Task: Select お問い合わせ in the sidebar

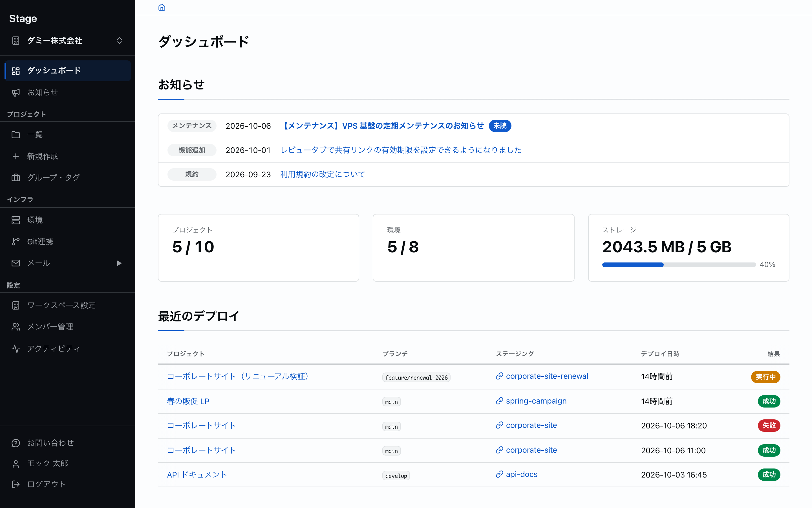Action: (67, 443)
